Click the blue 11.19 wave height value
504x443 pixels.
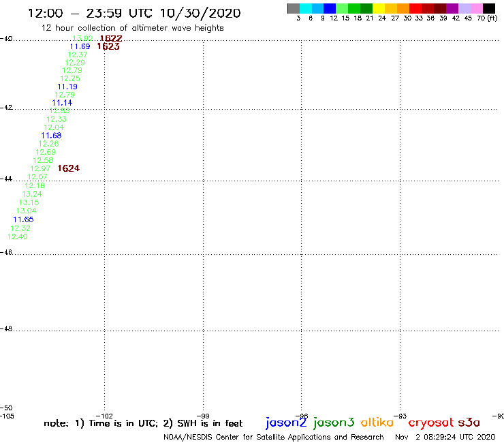[67, 87]
